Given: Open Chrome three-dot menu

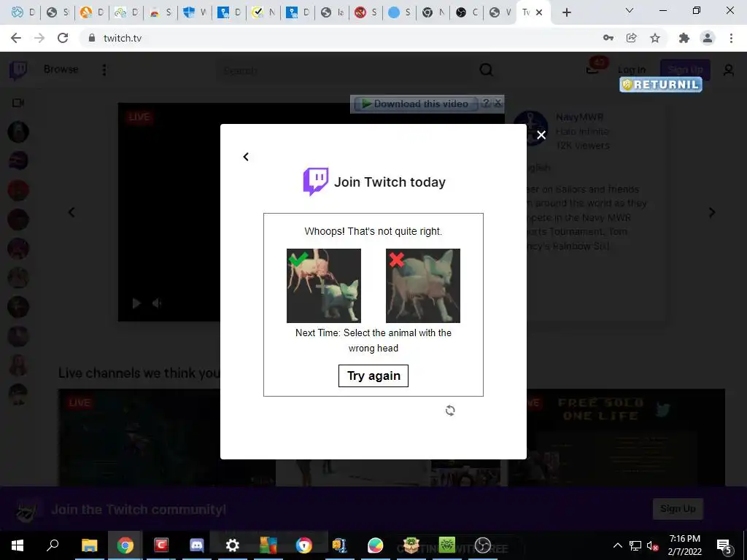Looking at the screenshot, I should pyautogui.click(x=731, y=38).
